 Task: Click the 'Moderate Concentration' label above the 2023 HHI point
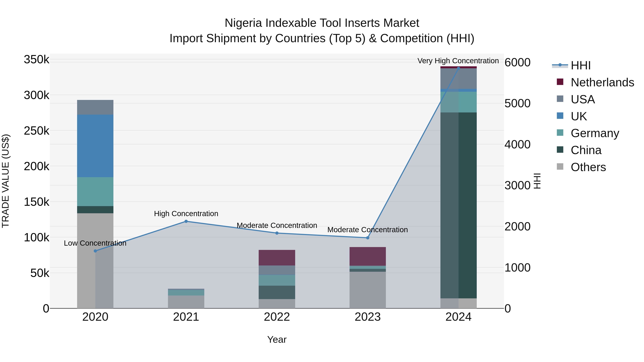368,230
